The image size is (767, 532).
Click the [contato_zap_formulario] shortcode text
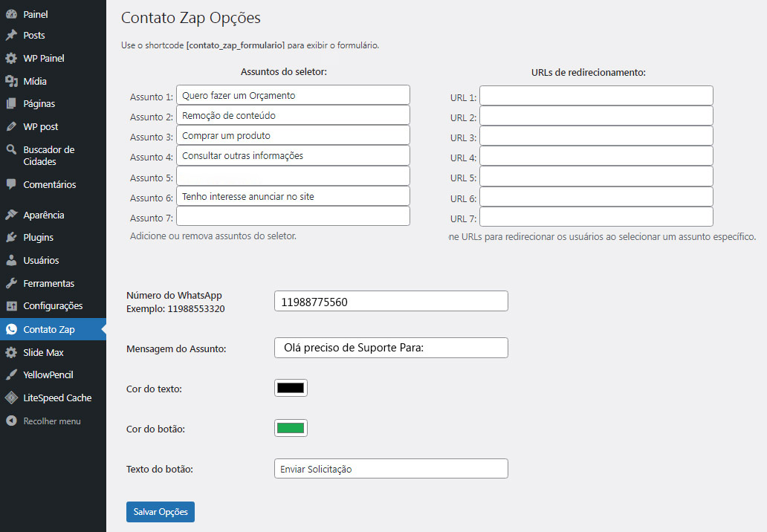tap(236, 45)
